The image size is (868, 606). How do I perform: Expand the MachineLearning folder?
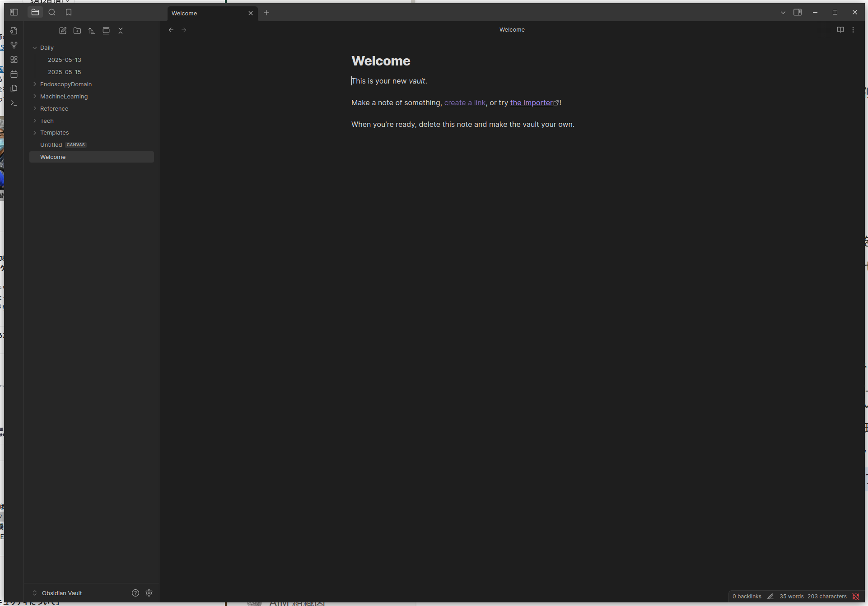[x=35, y=96]
